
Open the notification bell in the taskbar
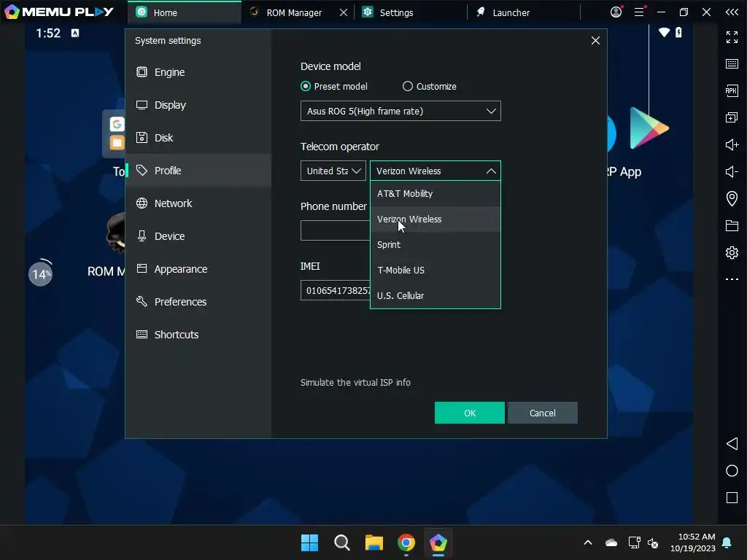[727, 542]
